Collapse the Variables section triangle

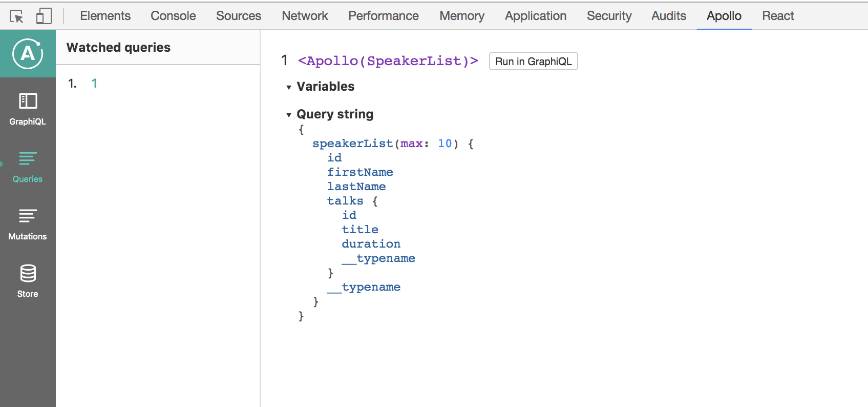(289, 87)
